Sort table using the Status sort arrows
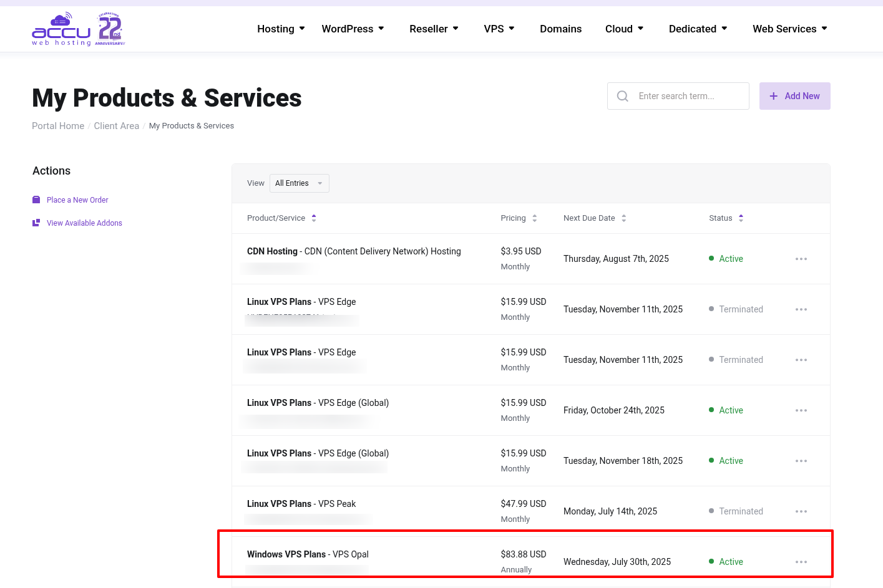 pyautogui.click(x=741, y=218)
